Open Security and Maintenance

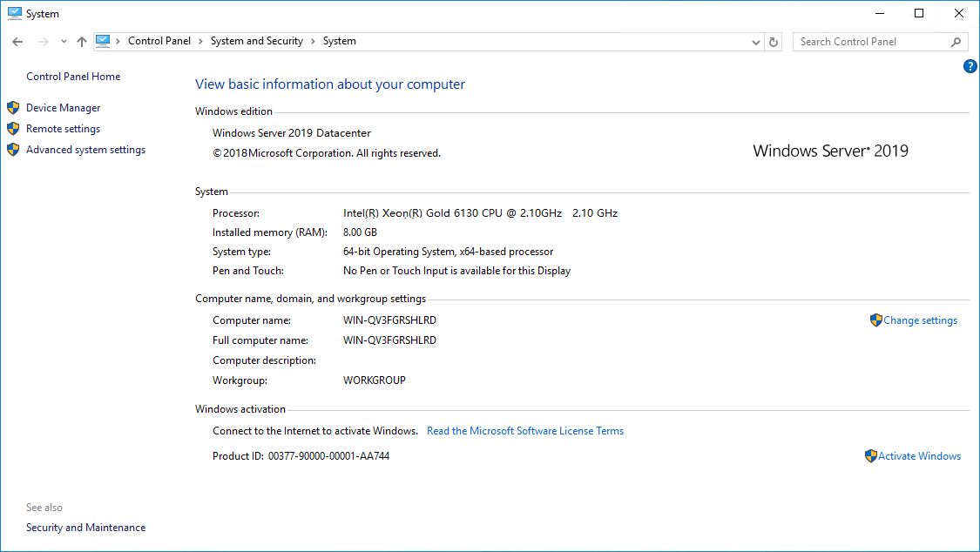click(x=85, y=528)
